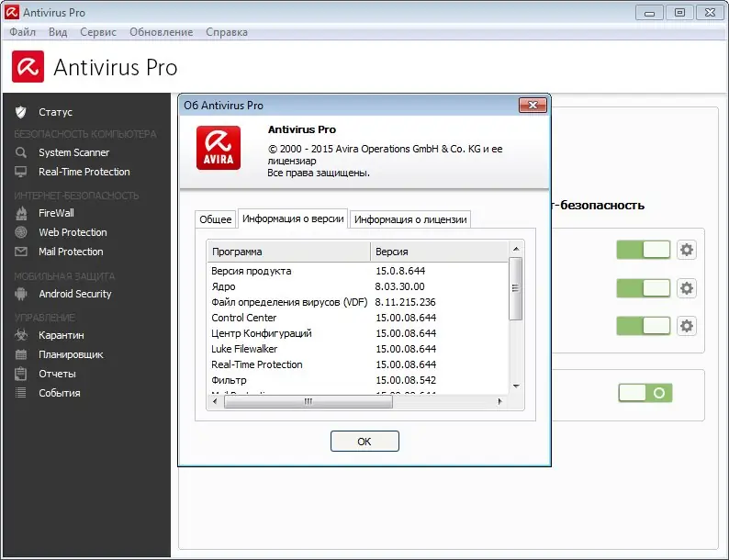Select the Ядро row
The width and height of the screenshot is (729, 560).
tap(357, 286)
